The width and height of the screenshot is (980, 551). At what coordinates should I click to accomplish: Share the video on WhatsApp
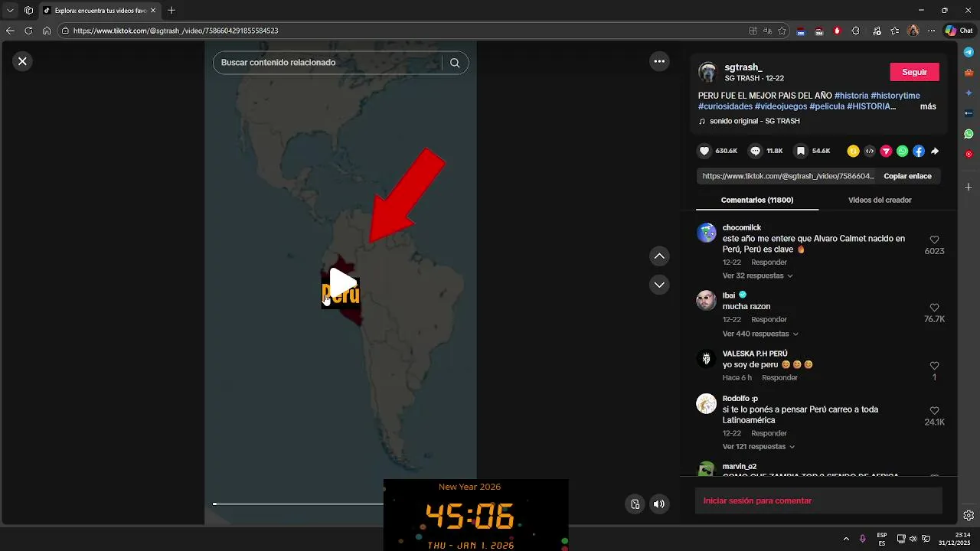point(902,151)
